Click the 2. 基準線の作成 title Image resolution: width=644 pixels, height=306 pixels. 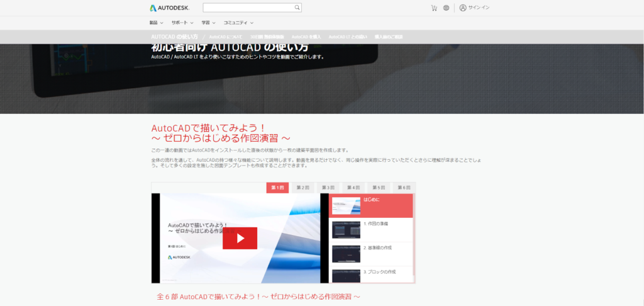378,248
